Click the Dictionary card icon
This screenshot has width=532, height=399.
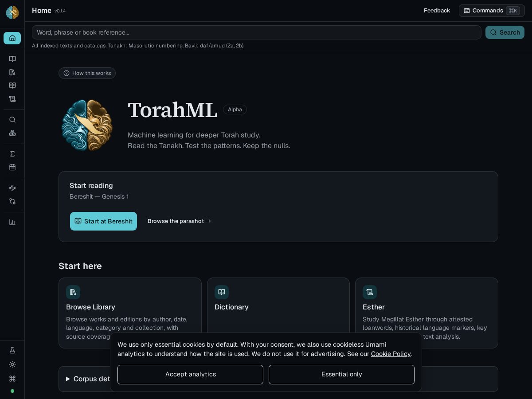click(x=222, y=292)
